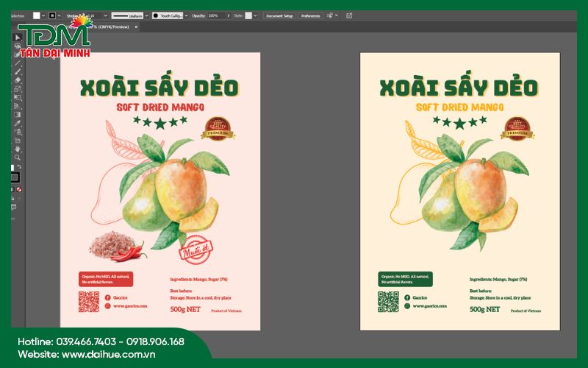Screen dimensions: 588x368
Task: Click the share icon at the right end of the control bar
Action: coord(349,15)
